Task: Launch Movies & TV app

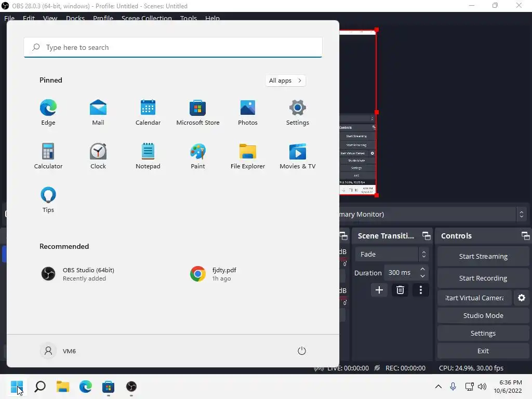Action: pos(298,156)
